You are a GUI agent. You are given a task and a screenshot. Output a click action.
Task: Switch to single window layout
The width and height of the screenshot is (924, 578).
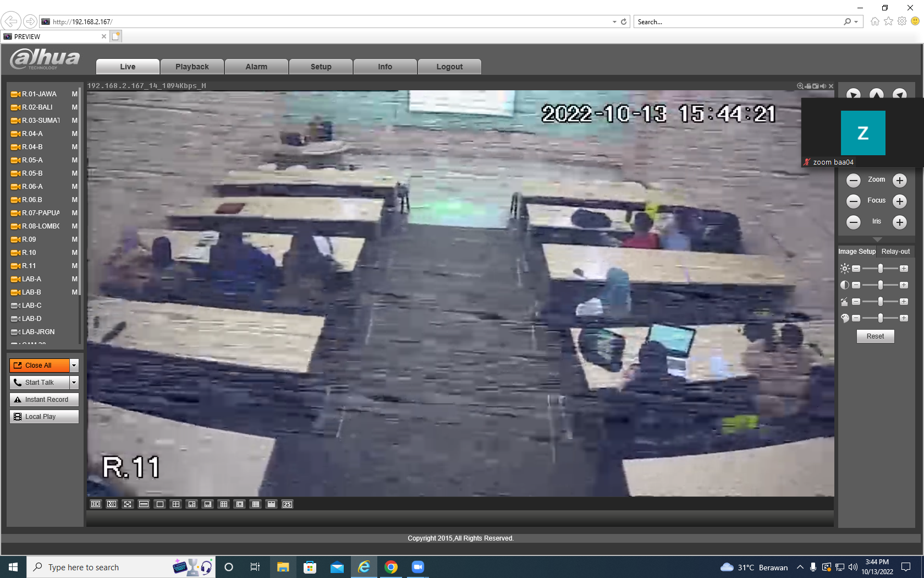click(160, 504)
